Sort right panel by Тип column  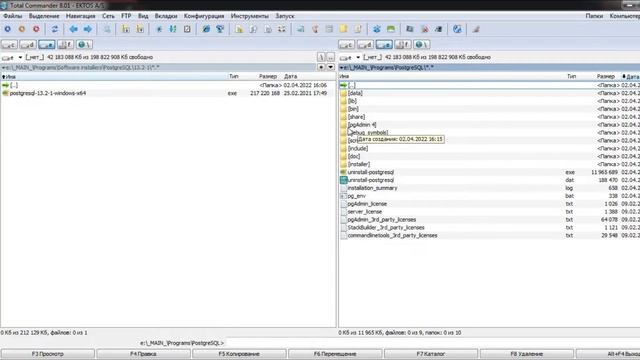571,76
